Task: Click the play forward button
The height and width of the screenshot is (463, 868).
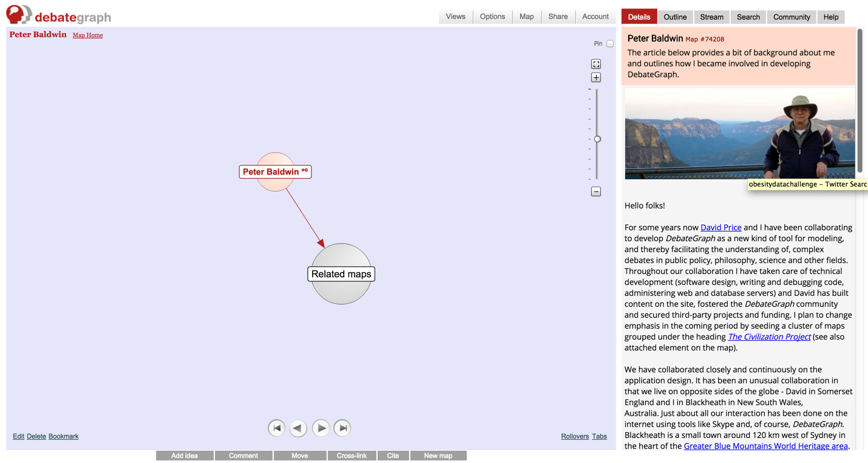Action: (x=320, y=428)
